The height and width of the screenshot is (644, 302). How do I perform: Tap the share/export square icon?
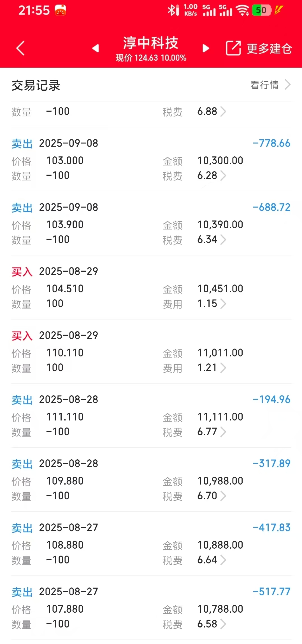(x=233, y=48)
